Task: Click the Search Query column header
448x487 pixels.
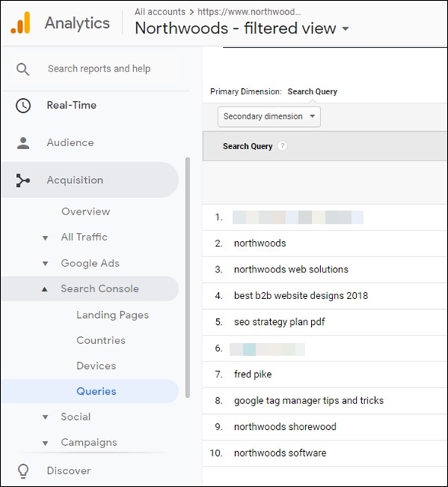Action: coord(247,146)
